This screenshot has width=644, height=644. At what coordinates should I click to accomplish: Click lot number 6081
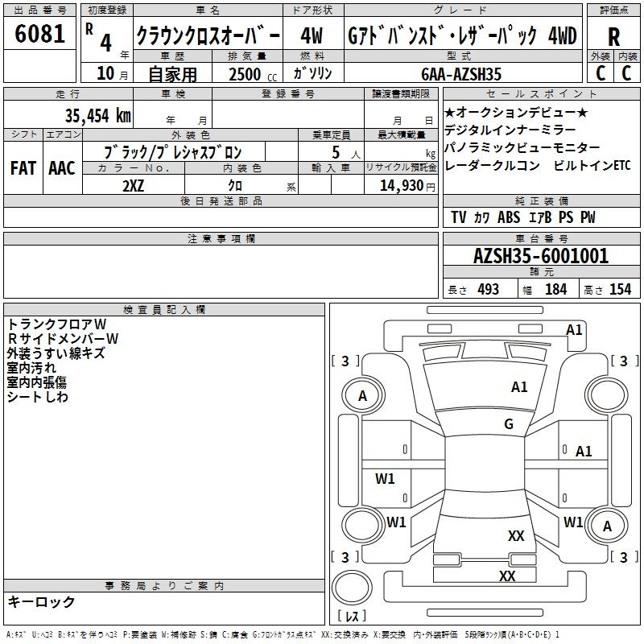point(40,35)
